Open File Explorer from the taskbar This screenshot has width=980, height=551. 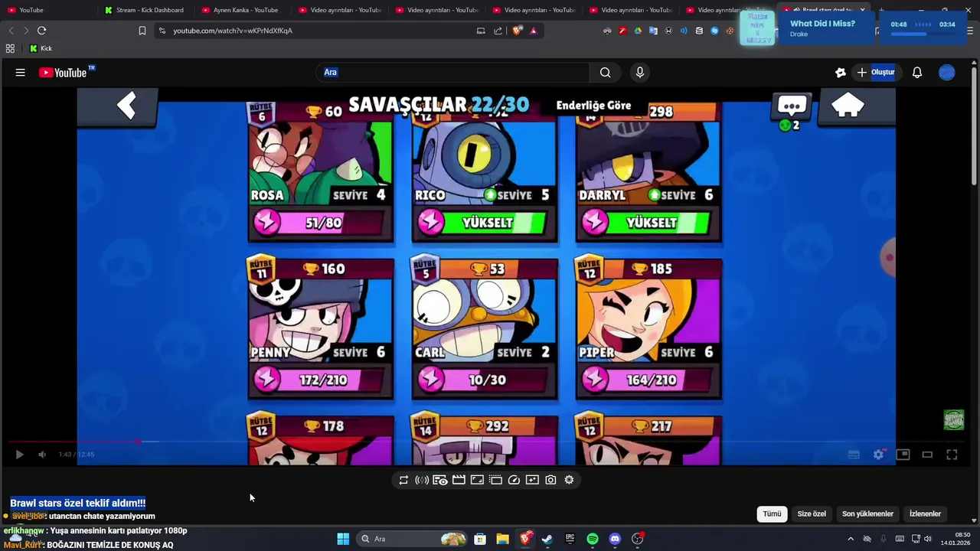pyautogui.click(x=502, y=539)
